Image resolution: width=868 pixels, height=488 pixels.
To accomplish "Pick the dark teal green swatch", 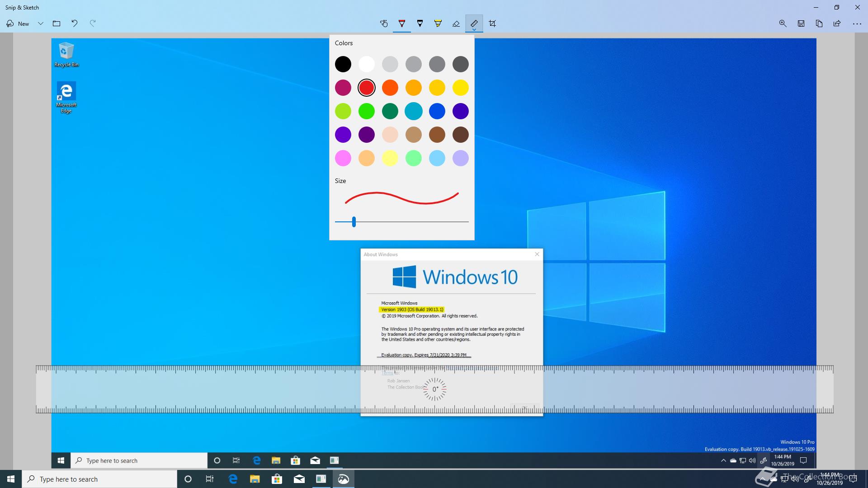I will [390, 111].
